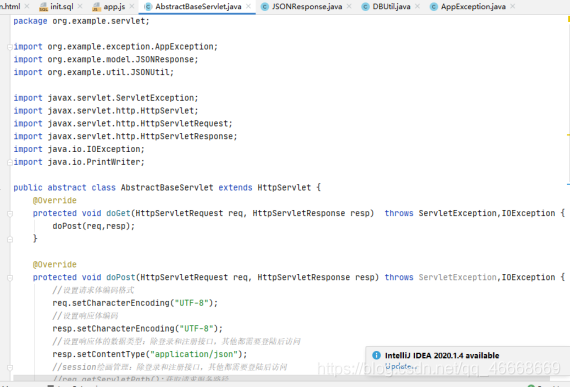Viewport: 570px width, 387px height.
Task: Click 'extends' keyword in class declaration
Action: point(235,188)
